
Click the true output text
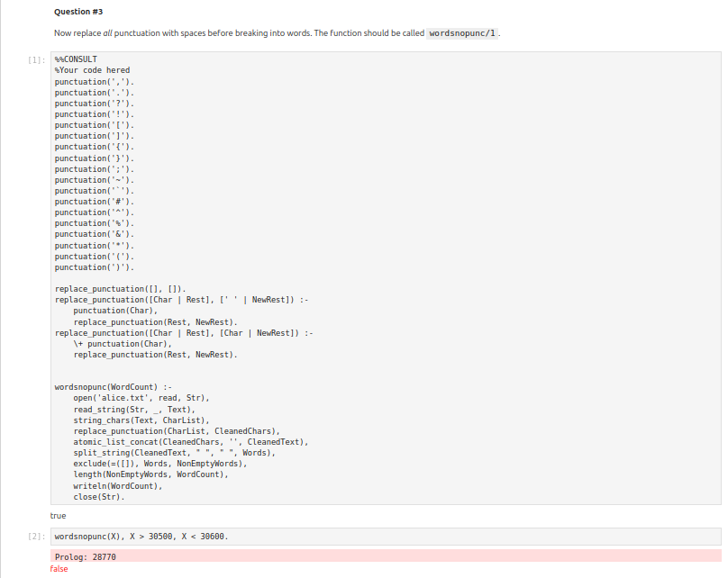[57, 515]
